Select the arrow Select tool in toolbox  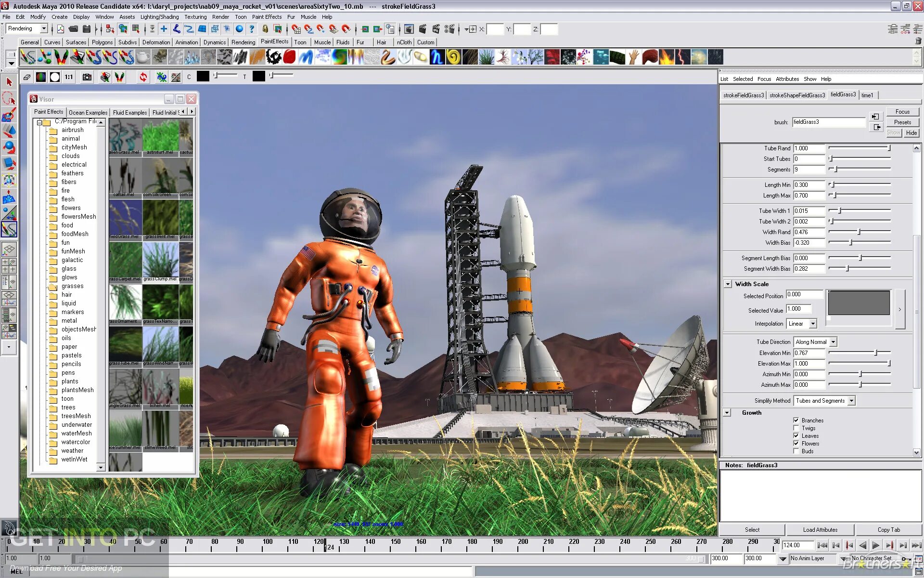[x=9, y=82]
